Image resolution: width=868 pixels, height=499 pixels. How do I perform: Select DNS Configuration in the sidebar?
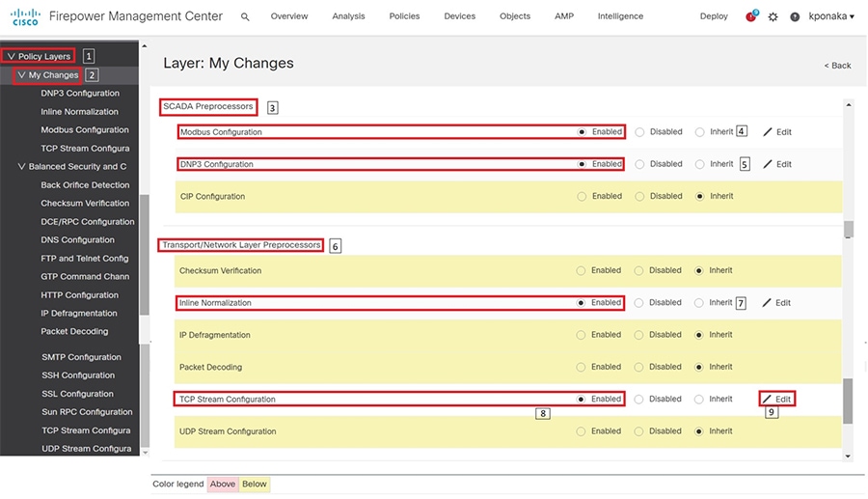click(77, 239)
